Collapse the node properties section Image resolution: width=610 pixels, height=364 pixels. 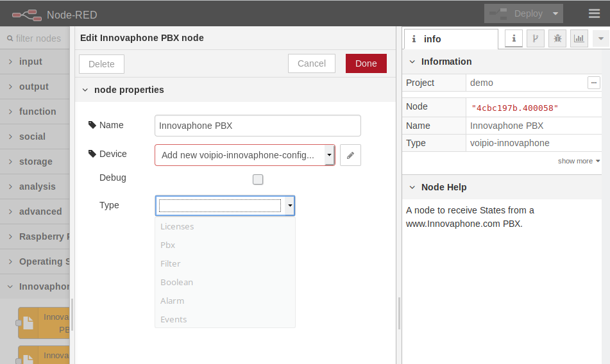[85, 90]
